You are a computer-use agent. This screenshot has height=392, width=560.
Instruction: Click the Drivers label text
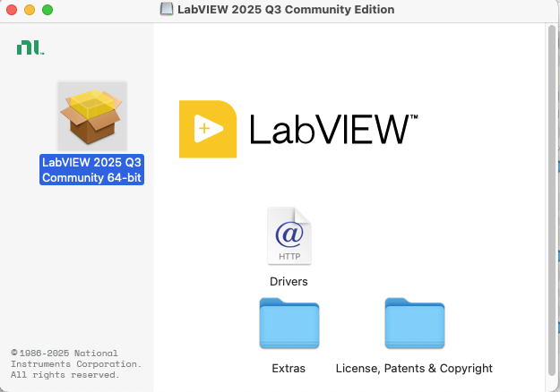(289, 281)
